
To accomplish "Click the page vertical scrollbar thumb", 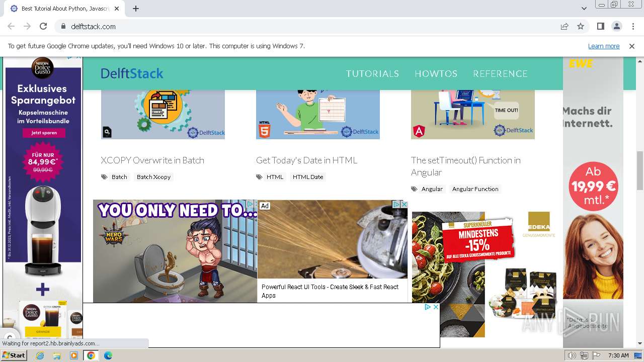I will click(x=640, y=170).
